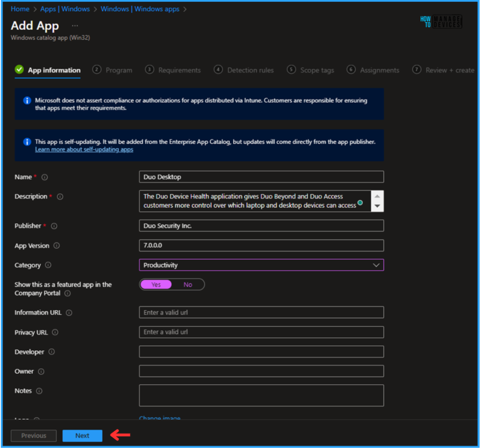
Task: Go to the Program step tab
Action: (x=112, y=70)
